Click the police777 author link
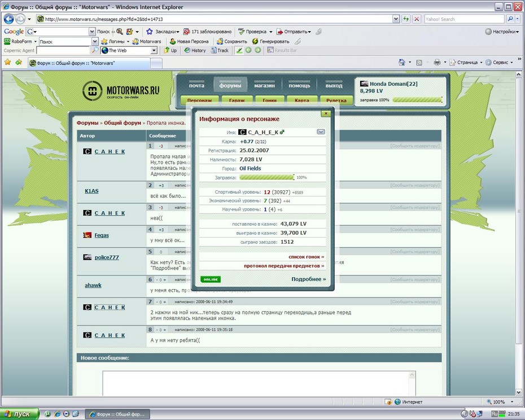This screenshot has width=525, height=420. (107, 257)
